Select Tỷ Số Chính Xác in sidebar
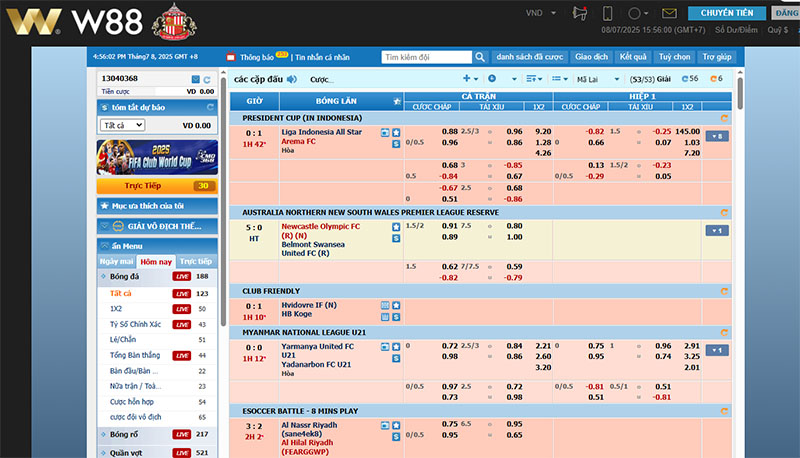This screenshot has height=458, width=800. 138,324
